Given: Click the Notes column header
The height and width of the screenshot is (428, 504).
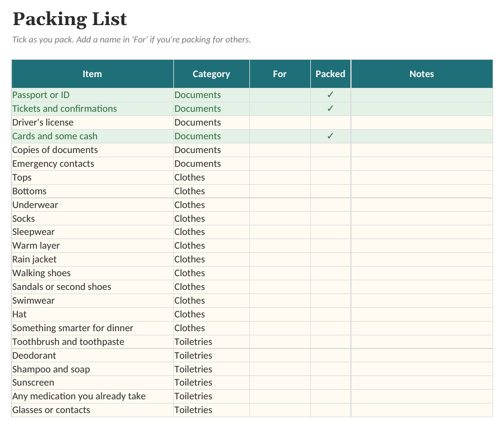Looking at the screenshot, I should coord(421,74).
